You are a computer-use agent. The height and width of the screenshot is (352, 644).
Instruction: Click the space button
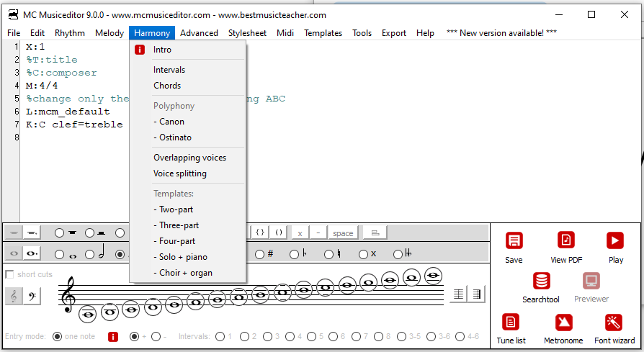(343, 233)
